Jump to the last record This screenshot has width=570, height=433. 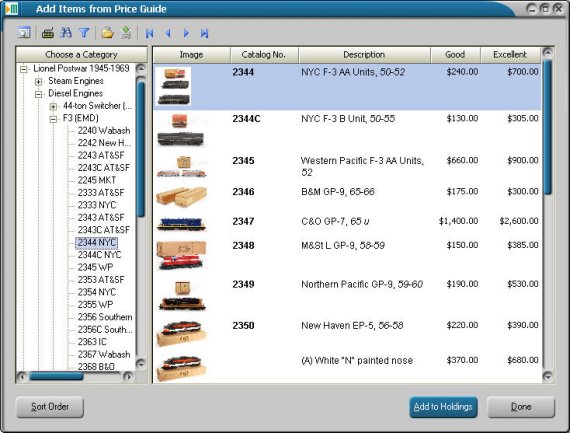[204, 33]
